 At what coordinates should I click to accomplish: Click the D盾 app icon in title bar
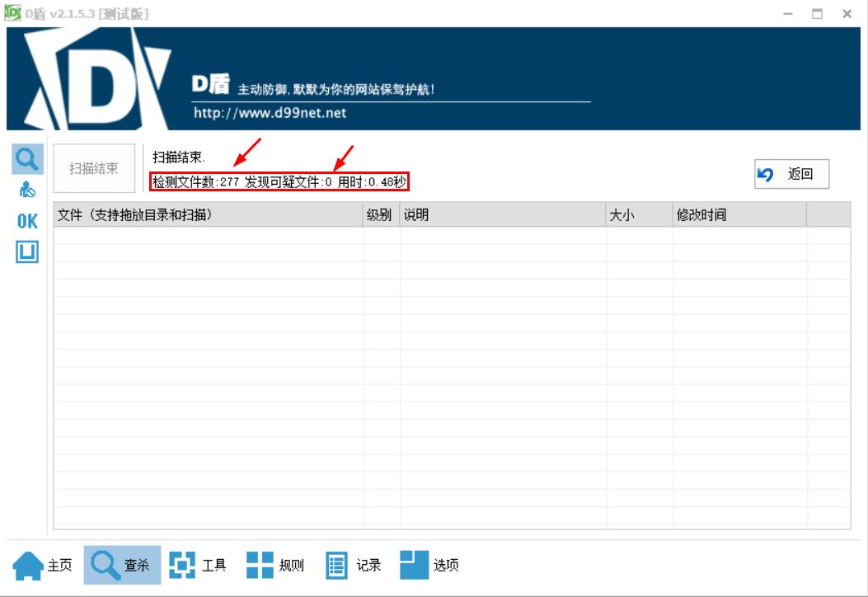(x=12, y=12)
